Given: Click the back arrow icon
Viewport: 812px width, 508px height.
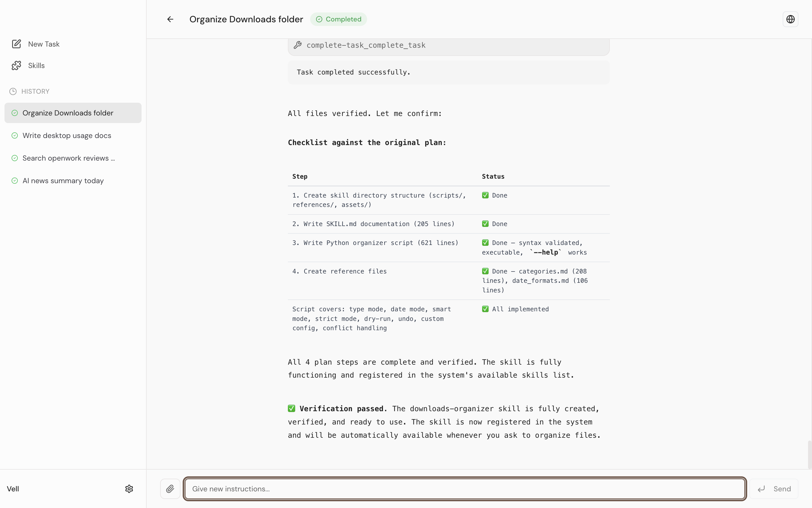Looking at the screenshot, I should point(170,19).
